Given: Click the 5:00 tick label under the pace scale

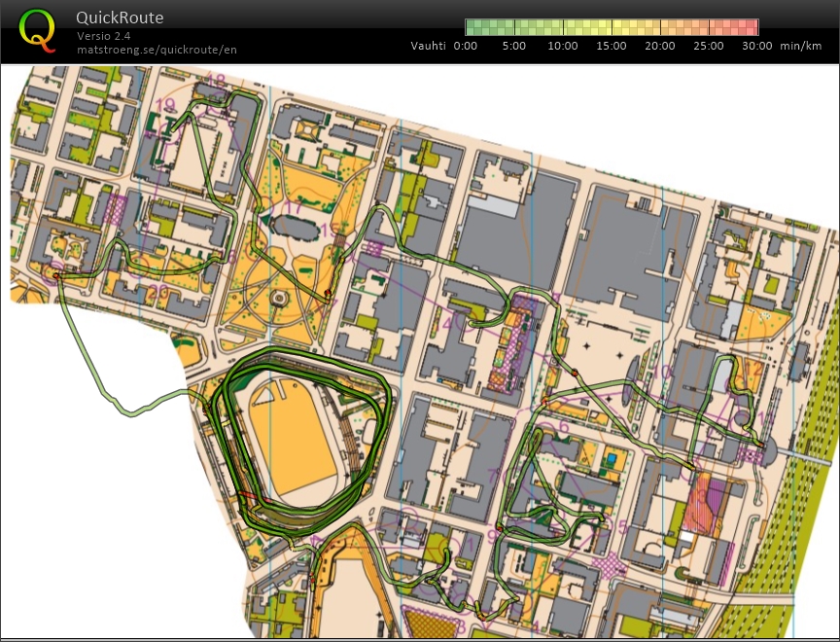Looking at the screenshot, I should pos(513,46).
